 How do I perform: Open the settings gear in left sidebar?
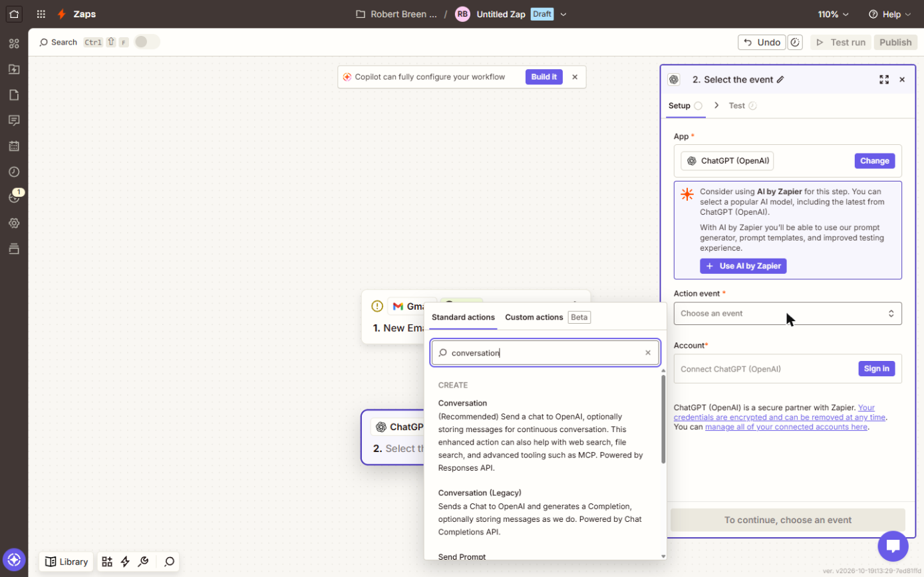14,223
